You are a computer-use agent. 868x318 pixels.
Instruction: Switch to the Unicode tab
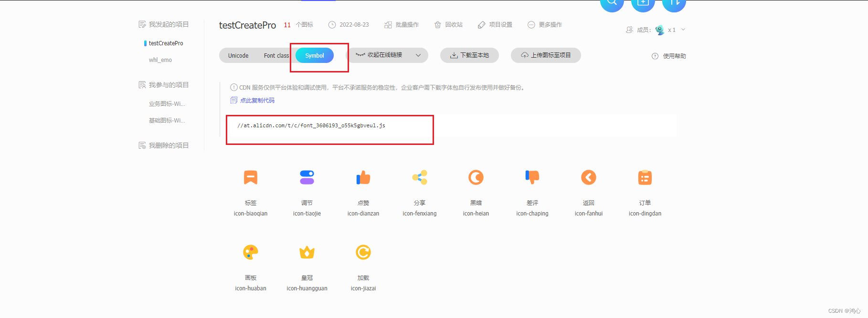pos(238,55)
